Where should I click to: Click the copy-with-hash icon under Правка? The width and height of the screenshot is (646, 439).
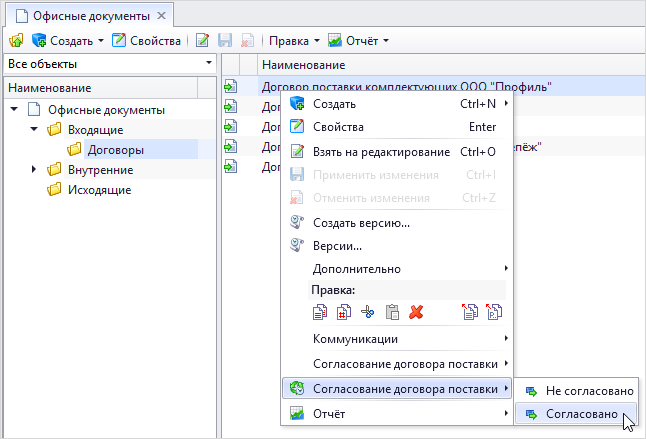pos(343,312)
